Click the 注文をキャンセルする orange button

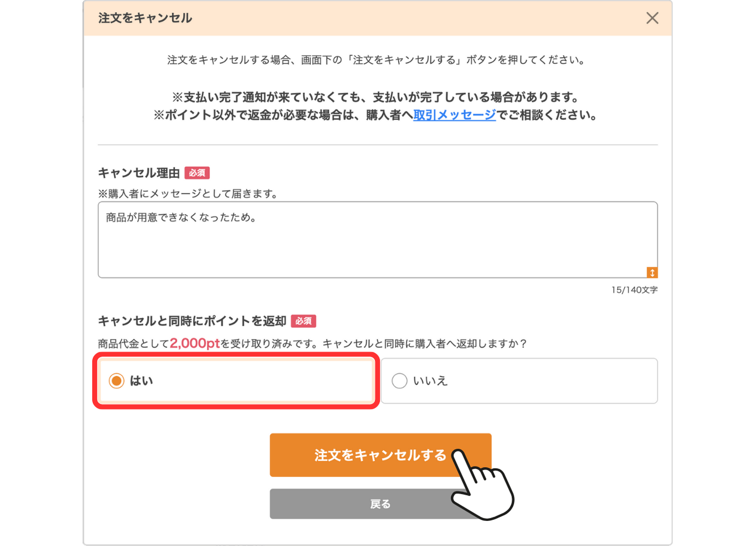(x=380, y=455)
